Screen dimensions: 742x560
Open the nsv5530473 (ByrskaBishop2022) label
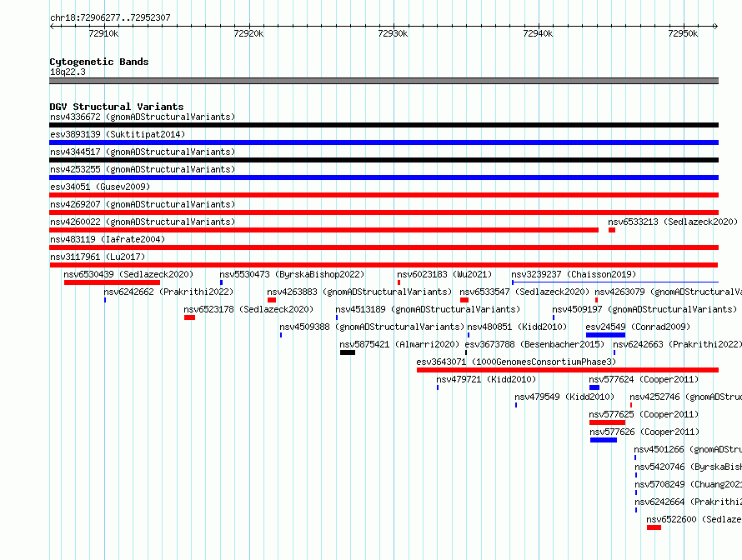[x=292, y=274]
